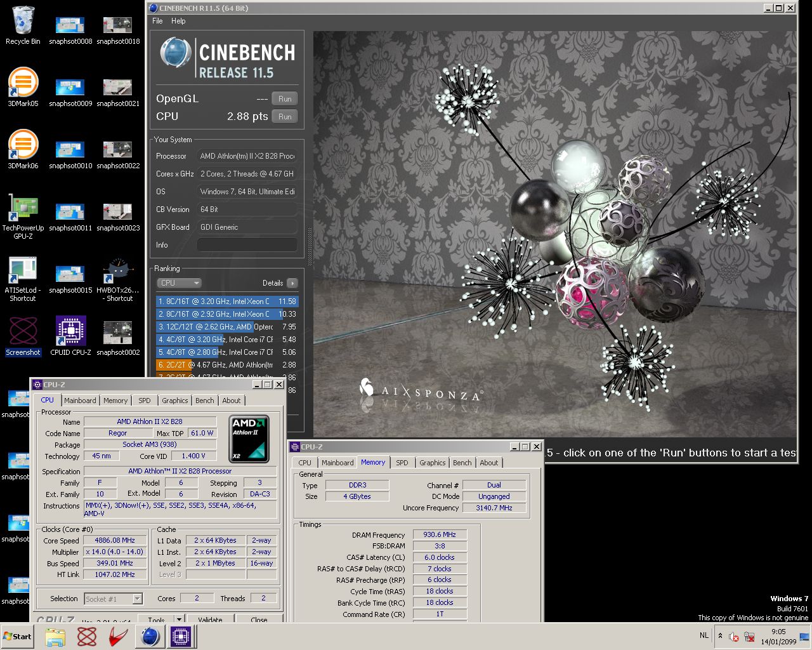Open Bench tab in CPU window

pos(205,401)
